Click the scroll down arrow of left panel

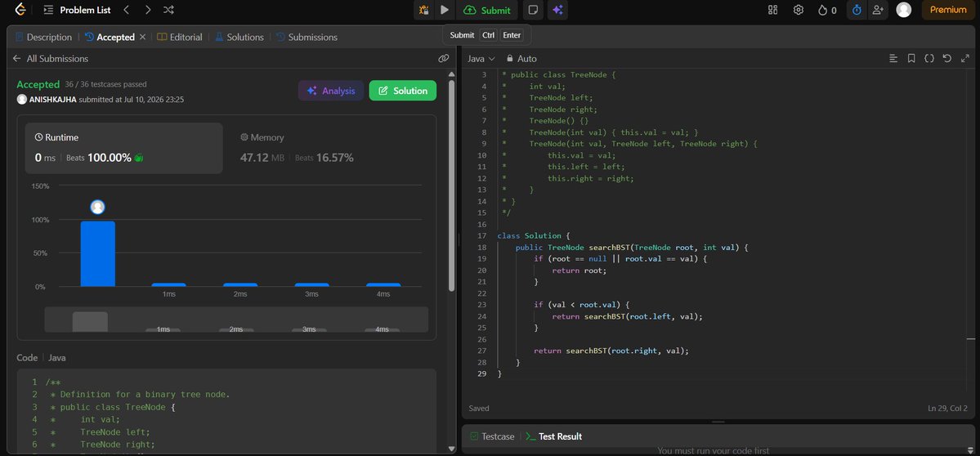click(452, 449)
